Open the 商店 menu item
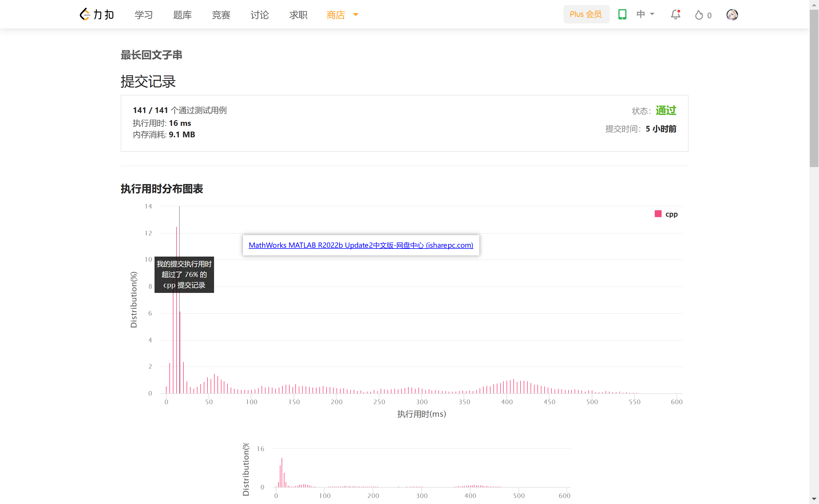The width and height of the screenshot is (819, 504). pos(336,15)
